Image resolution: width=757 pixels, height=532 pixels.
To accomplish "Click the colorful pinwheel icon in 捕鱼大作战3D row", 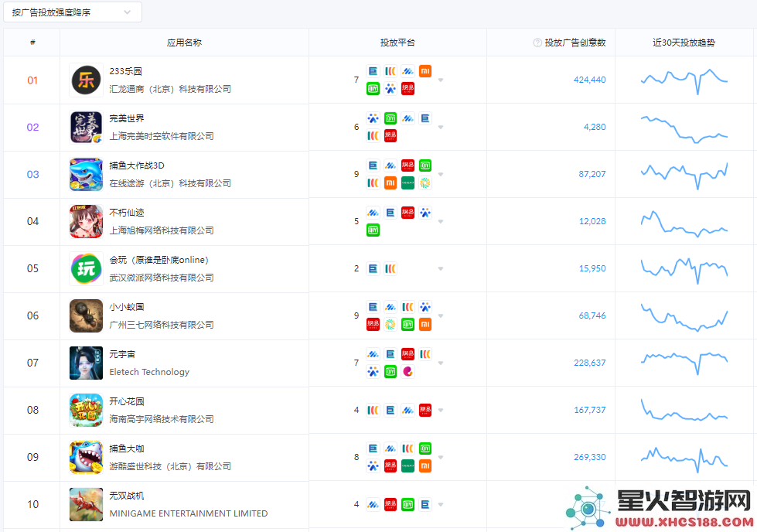I will pos(425,183).
